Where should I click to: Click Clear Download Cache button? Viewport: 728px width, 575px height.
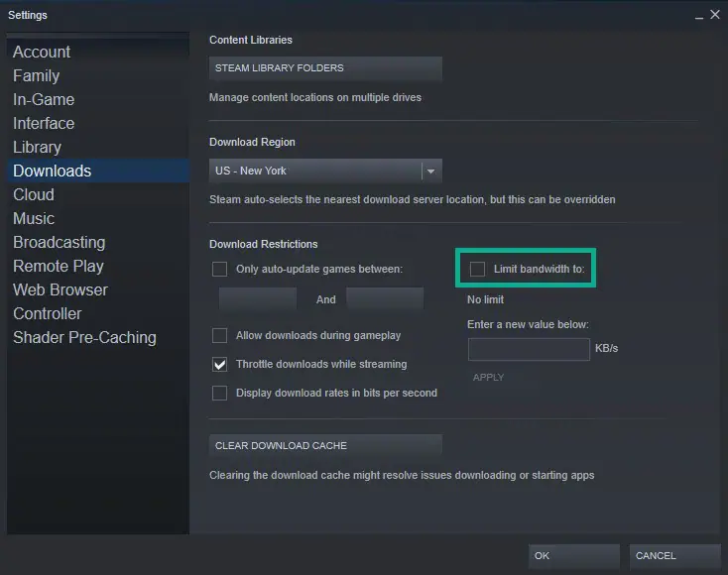click(325, 446)
